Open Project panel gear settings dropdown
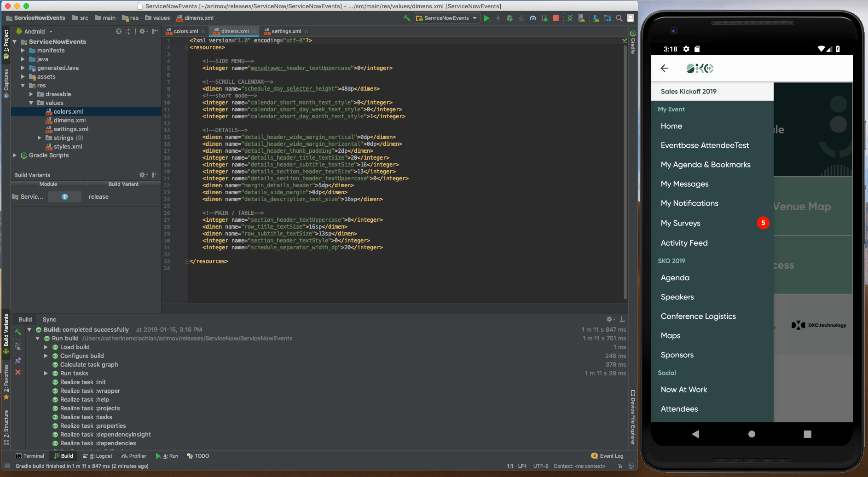Viewport: 868px width, 477px height. (144, 31)
